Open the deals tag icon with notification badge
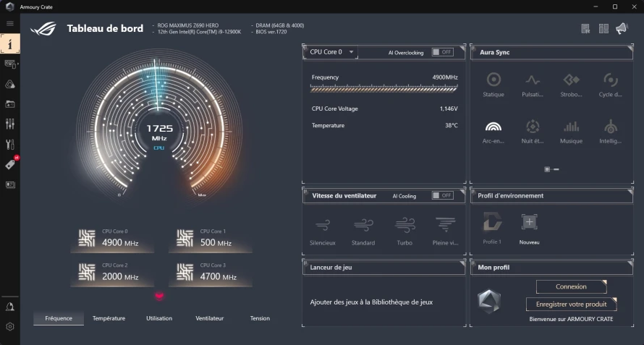 (11, 164)
